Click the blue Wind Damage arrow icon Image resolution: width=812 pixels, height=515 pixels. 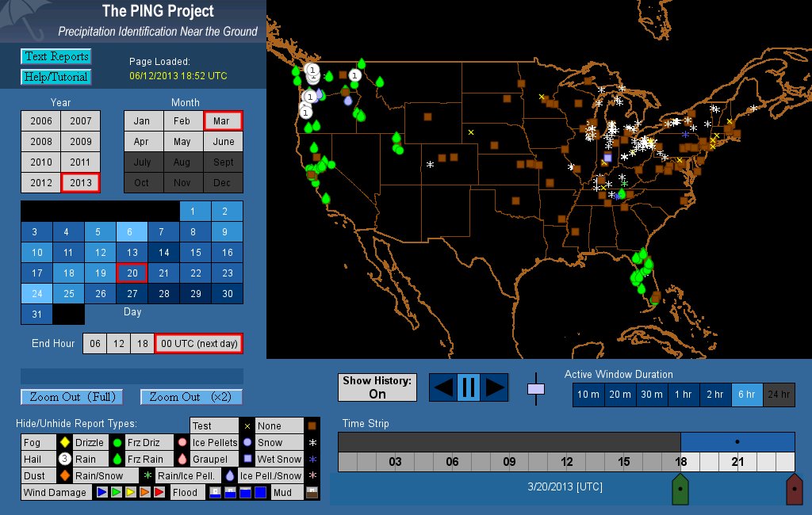101,493
